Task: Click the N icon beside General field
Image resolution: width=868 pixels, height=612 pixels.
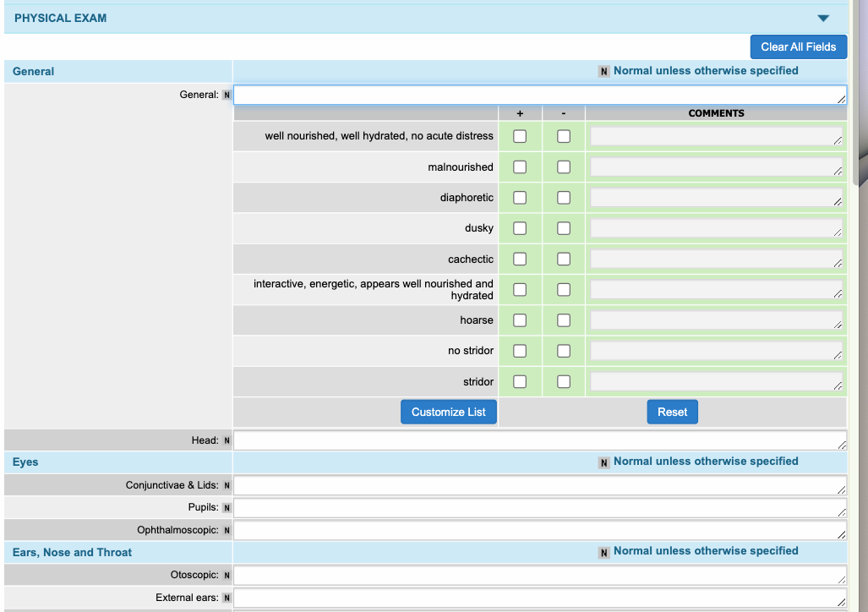Action: point(227,95)
